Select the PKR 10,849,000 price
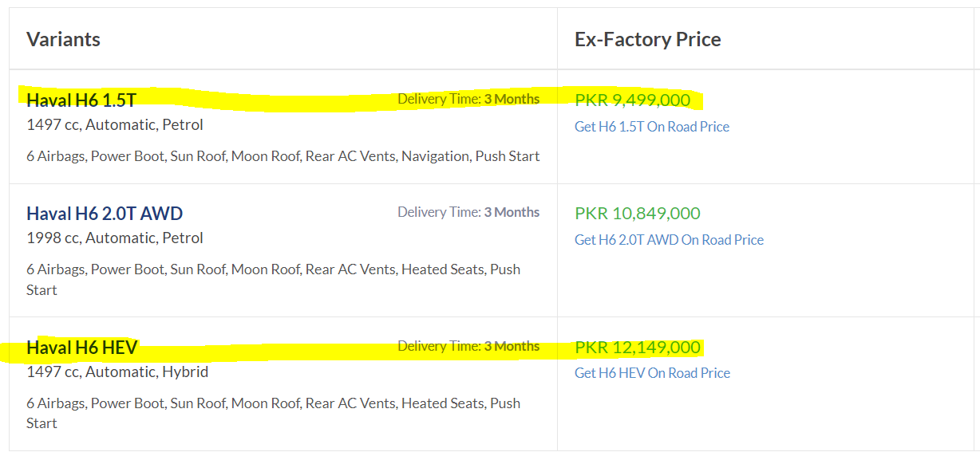 click(x=638, y=214)
